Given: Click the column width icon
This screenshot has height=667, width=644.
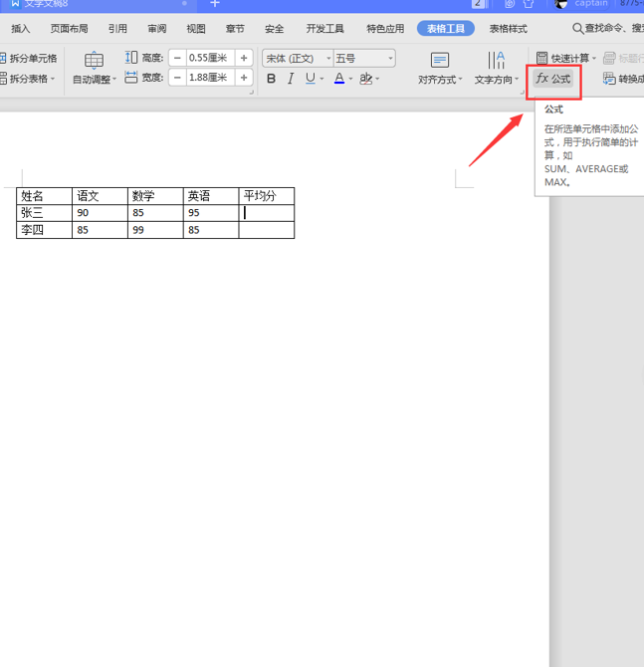Looking at the screenshot, I should 131,78.
